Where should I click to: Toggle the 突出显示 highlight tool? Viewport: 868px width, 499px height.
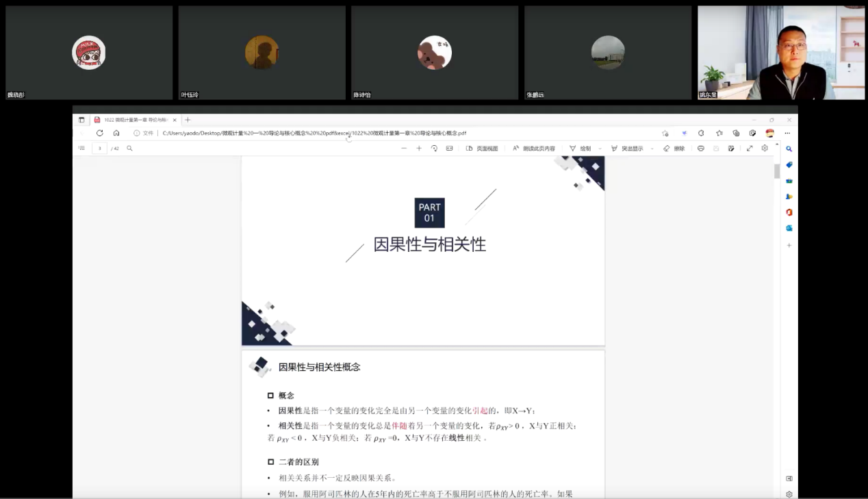(x=627, y=148)
